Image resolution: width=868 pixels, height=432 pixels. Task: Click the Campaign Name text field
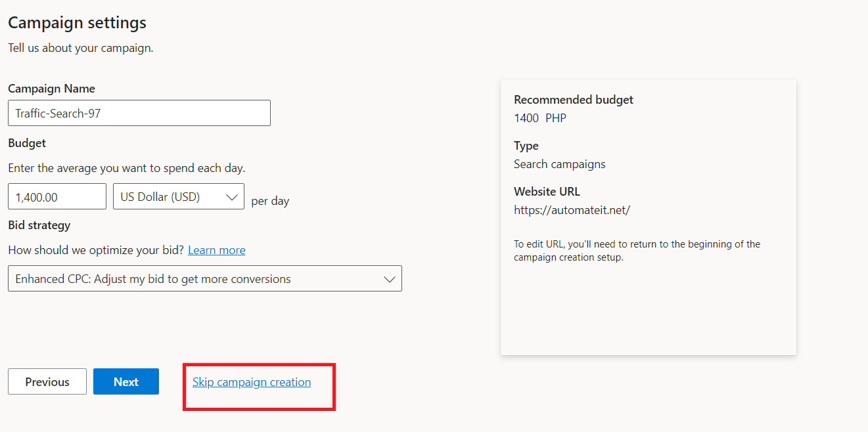139,113
